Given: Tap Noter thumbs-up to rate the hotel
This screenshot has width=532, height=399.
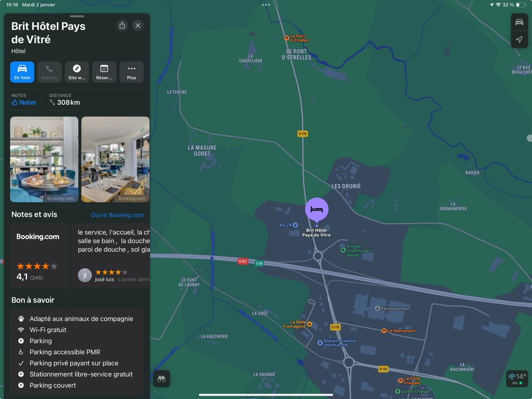Looking at the screenshot, I should (24, 103).
